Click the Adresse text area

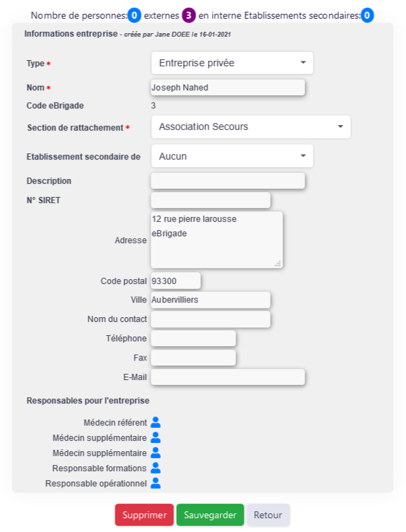[217, 240]
